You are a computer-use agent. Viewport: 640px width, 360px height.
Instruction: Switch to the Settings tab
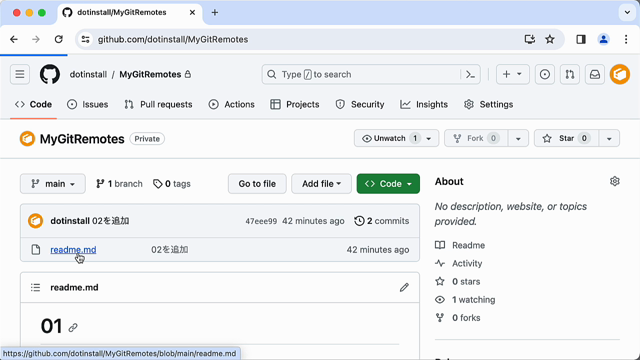click(489, 104)
